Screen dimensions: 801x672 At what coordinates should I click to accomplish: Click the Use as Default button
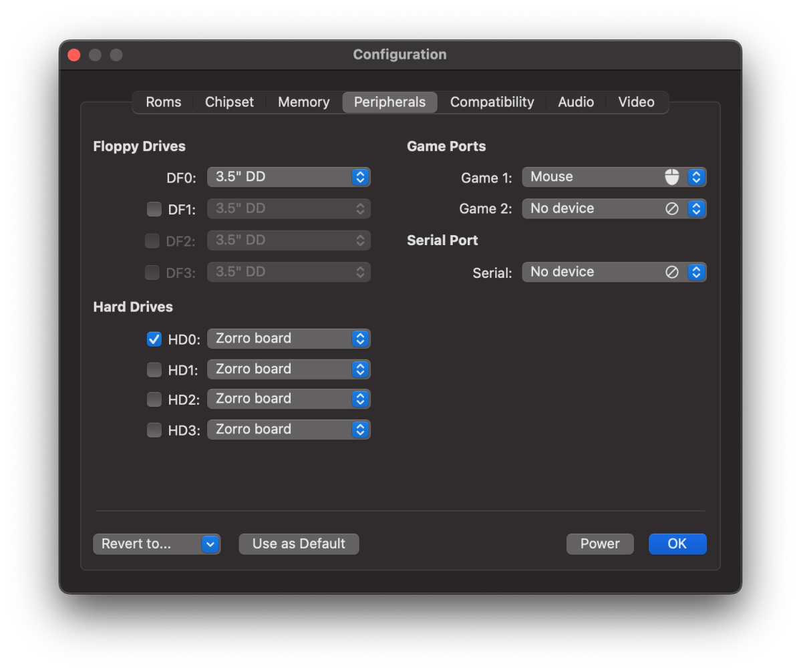tap(299, 544)
